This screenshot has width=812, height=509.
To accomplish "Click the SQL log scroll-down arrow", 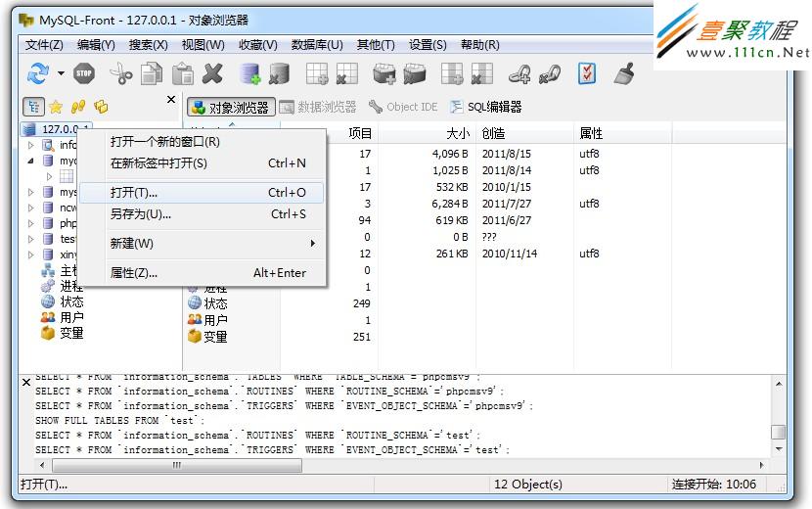I will pos(779,449).
